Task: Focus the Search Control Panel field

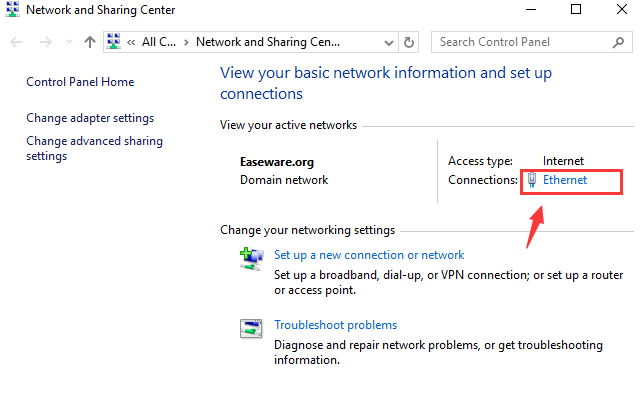Action: tap(518, 42)
